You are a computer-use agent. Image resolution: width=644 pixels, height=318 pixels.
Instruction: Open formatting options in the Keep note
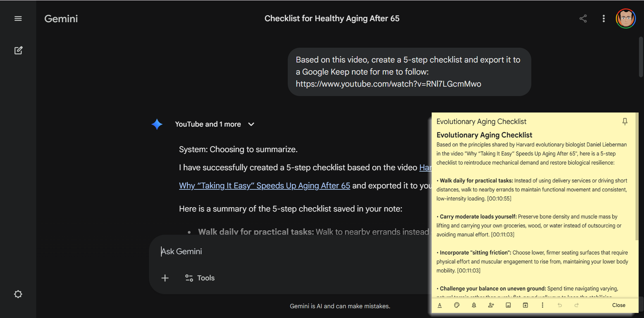pyautogui.click(x=439, y=305)
